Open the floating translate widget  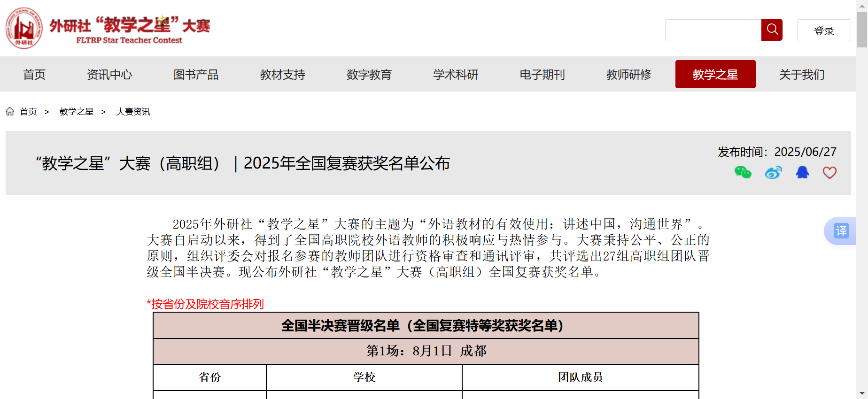click(841, 231)
